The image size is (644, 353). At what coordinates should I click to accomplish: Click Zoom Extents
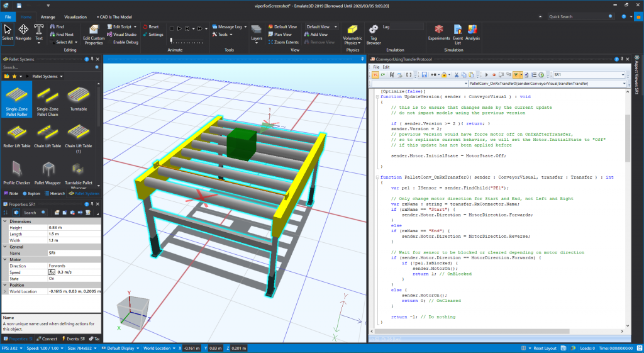(284, 42)
